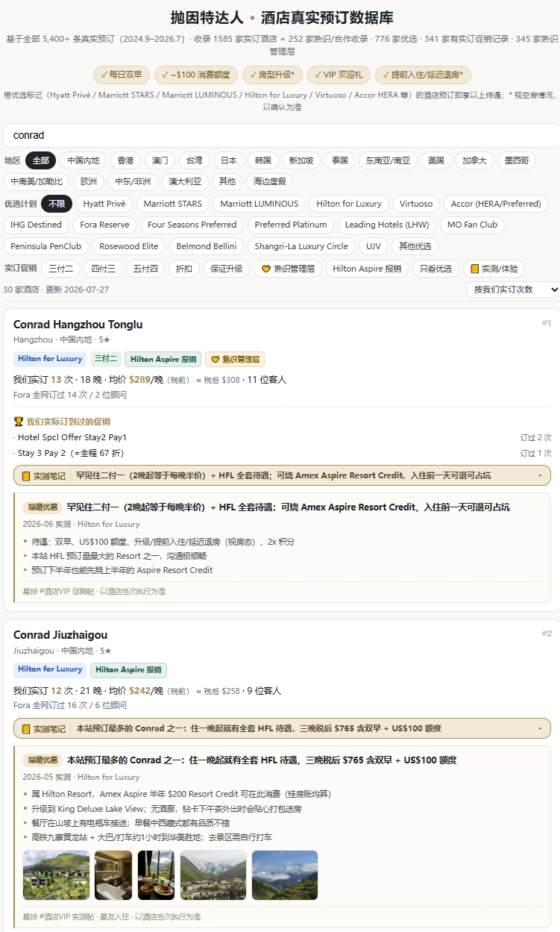Filter by 澳门 region
The height and width of the screenshot is (932, 560).
[x=160, y=160]
